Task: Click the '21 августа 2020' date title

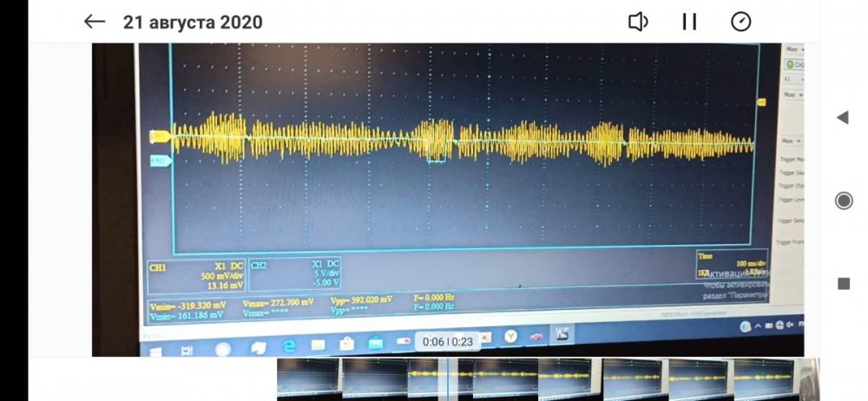Action: pyautogui.click(x=193, y=23)
